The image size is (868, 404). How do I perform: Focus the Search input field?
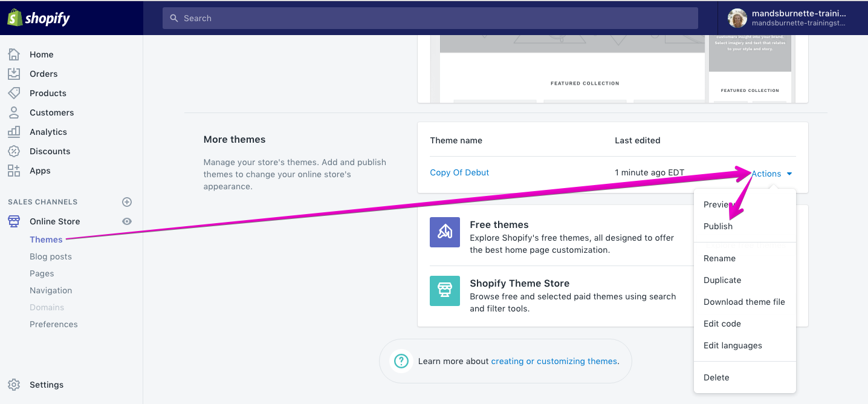[x=430, y=18]
